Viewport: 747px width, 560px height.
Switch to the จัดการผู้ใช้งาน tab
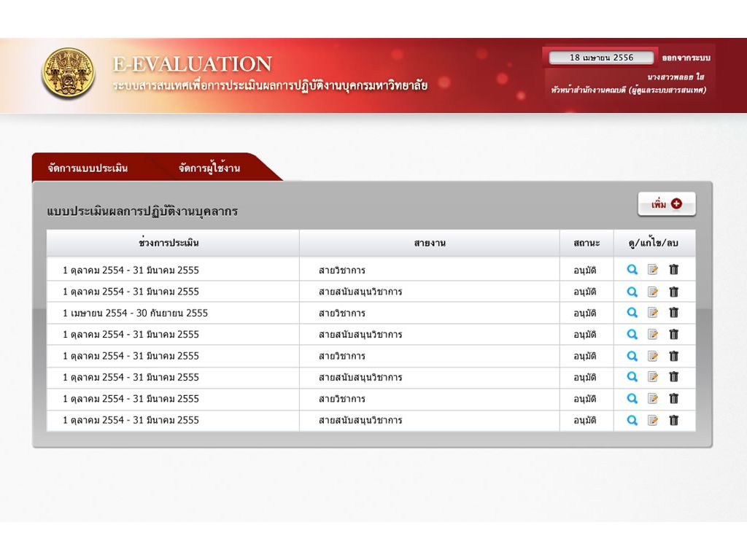pos(209,168)
